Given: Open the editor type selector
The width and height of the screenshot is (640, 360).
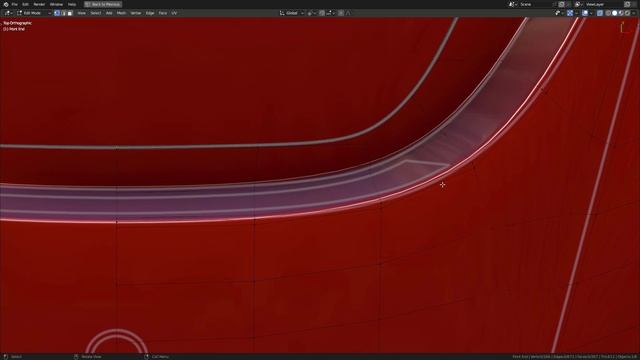Looking at the screenshot, I should 8,13.
